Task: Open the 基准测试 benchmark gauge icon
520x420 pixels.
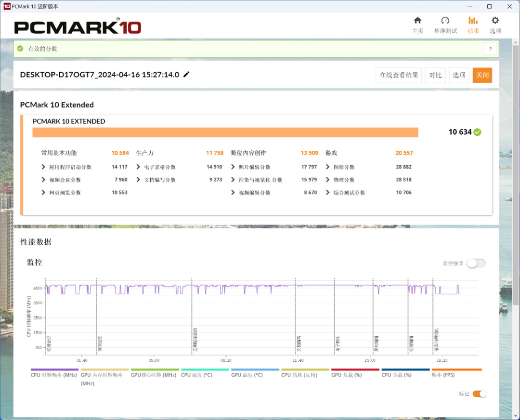Action: point(445,21)
